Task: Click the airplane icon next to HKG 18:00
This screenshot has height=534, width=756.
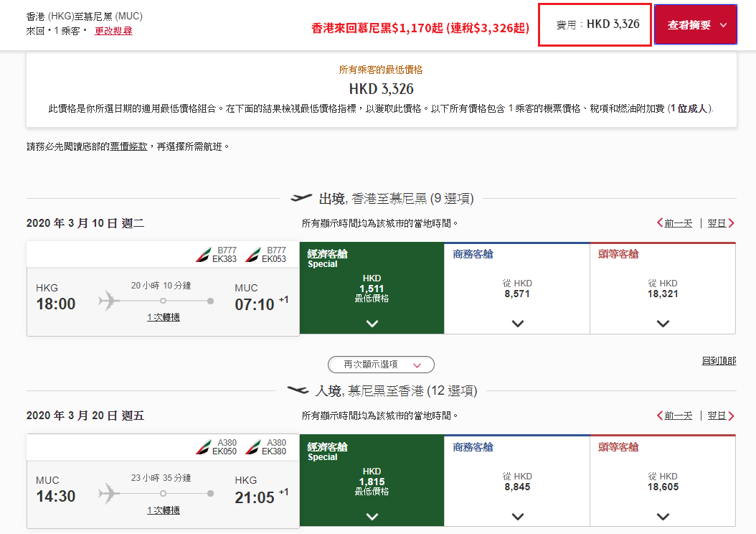Action: click(x=109, y=301)
